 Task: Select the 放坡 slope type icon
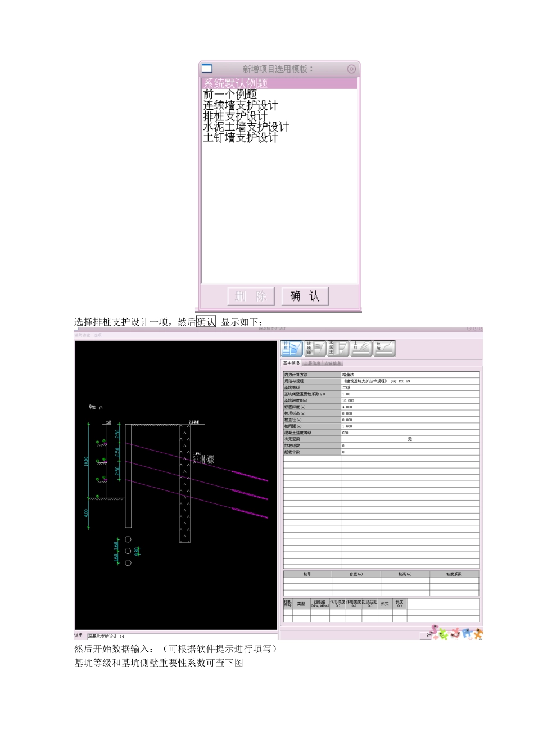coord(384,349)
